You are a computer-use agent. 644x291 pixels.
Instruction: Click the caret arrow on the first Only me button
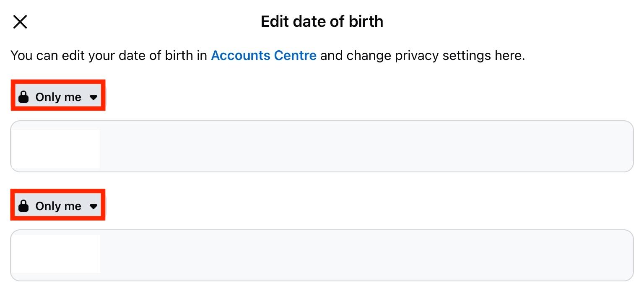click(x=93, y=97)
